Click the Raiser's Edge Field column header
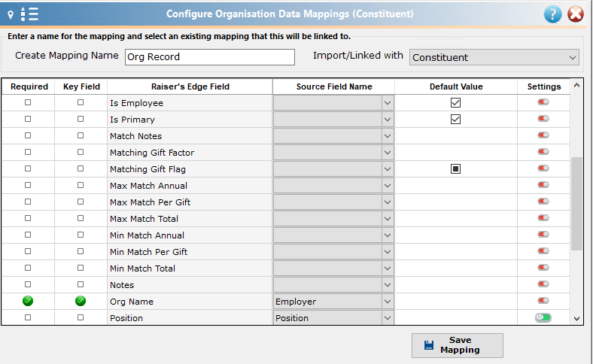593x364 pixels. (x=190, y=86)
